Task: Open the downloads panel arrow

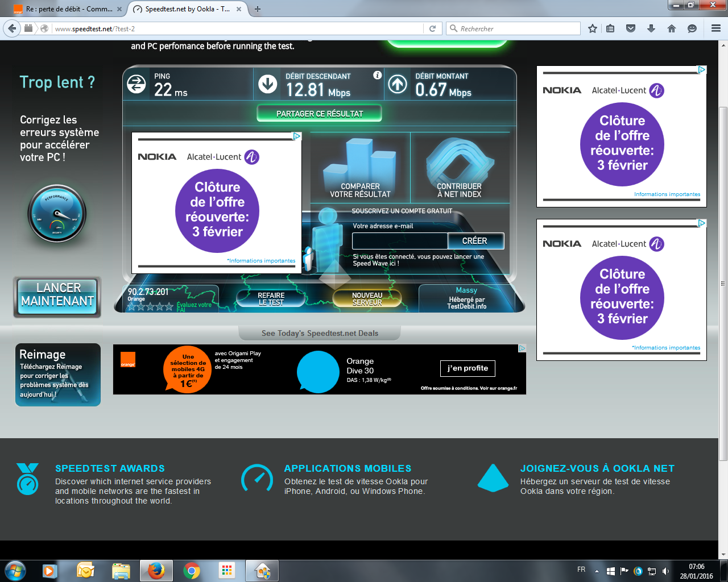Action: coord(651,28)
